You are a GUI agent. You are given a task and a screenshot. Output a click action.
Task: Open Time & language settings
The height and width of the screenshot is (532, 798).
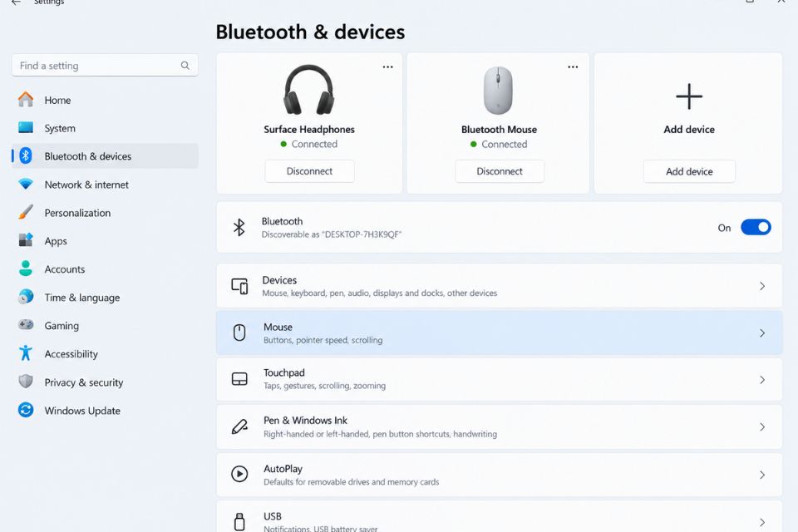(105, 298)
